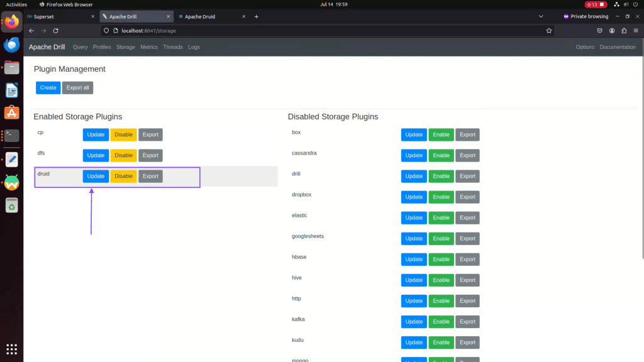The height and width of the screenshot is (362, 644).
Task: Disable the druid storage plugin
Action: (x=123, y=177)
